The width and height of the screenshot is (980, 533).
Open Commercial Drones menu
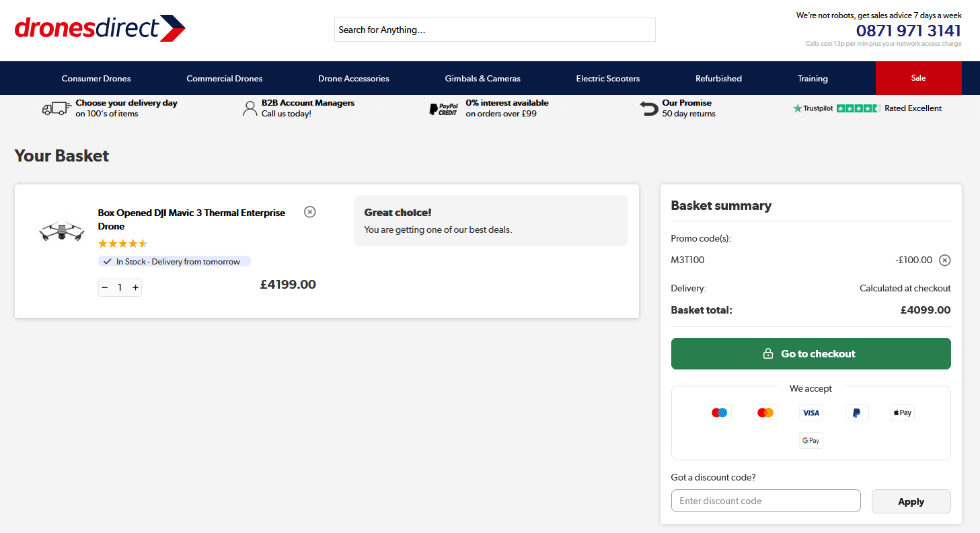225,79
